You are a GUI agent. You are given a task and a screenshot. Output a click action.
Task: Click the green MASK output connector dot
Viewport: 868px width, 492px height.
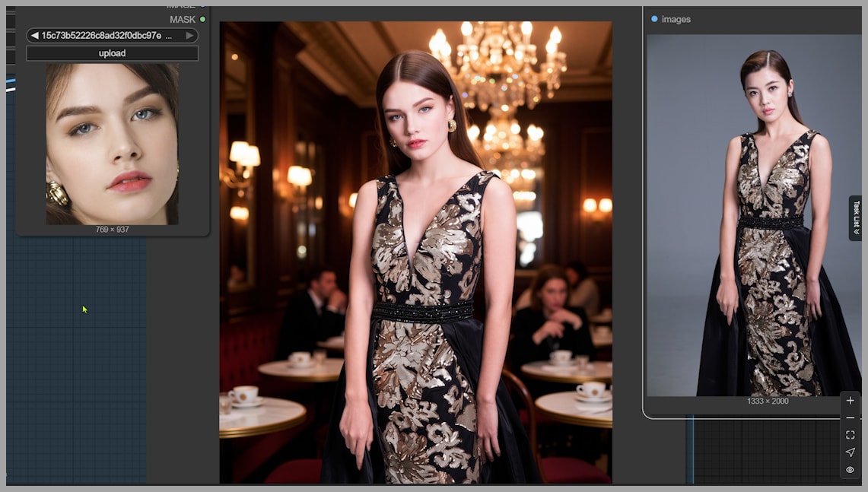[x=202, y=19]
